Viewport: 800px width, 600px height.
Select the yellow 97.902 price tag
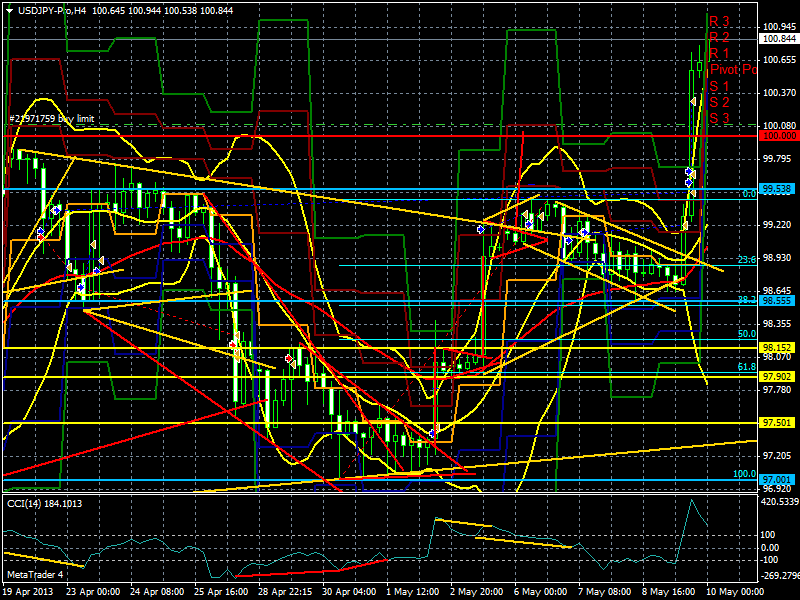tap(778, 377)
